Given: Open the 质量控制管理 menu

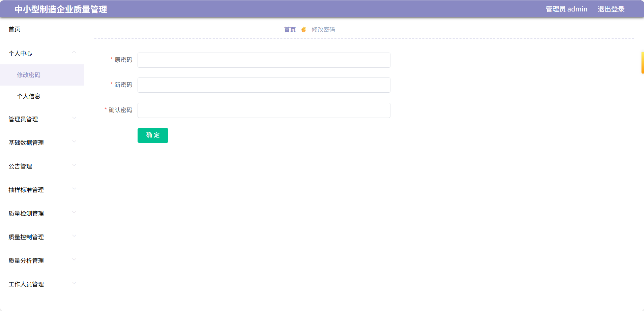Looking at the screenshot, I should [x=26, y=237].
